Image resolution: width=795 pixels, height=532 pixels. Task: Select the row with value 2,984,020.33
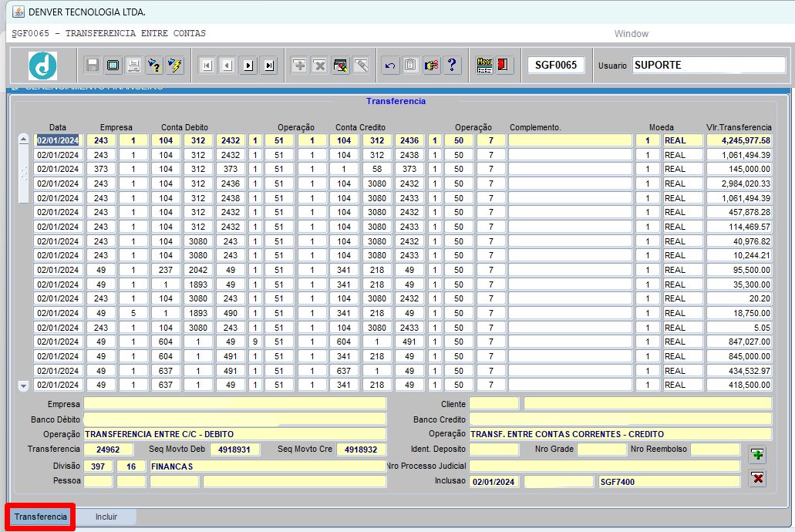point(403,184)
